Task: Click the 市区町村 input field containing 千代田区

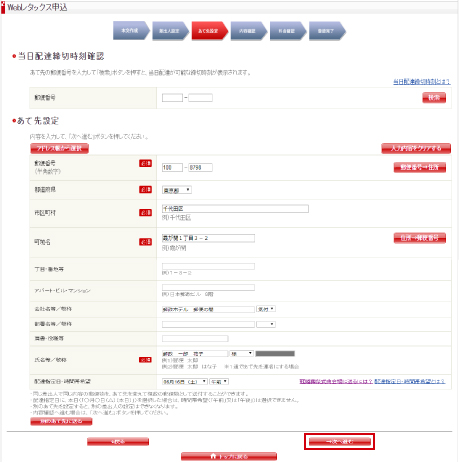Action: (235, 209)
